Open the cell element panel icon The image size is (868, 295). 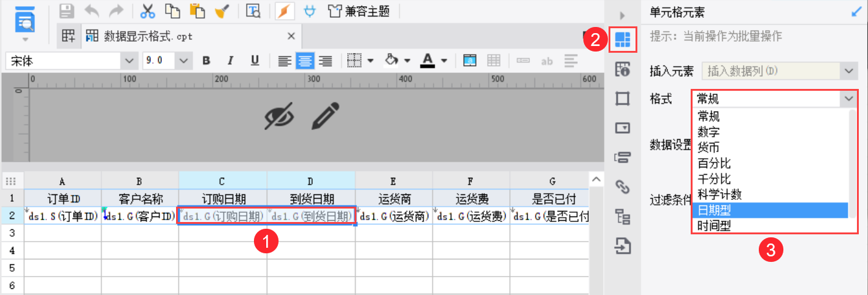tap(623, 40)
